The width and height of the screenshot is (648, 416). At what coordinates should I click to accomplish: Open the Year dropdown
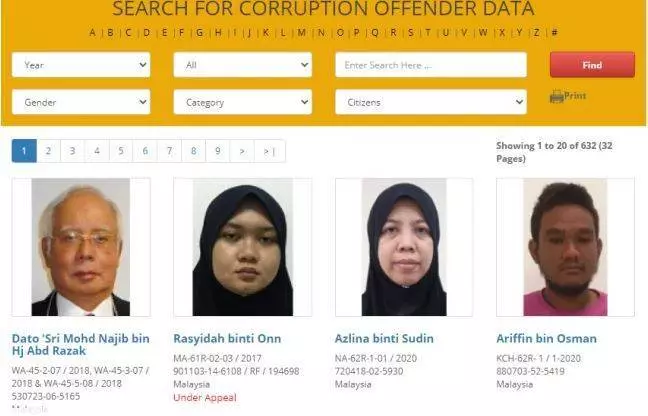coord(81,65)
